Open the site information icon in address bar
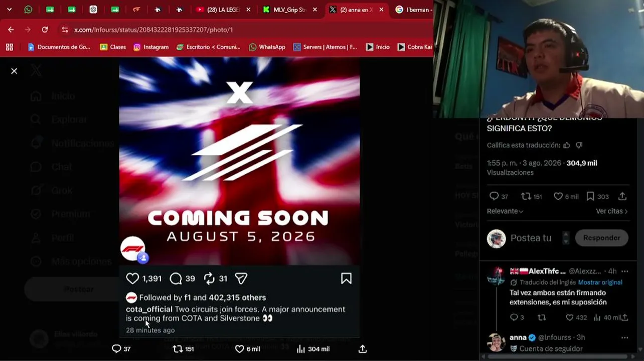 click(65, 30)
